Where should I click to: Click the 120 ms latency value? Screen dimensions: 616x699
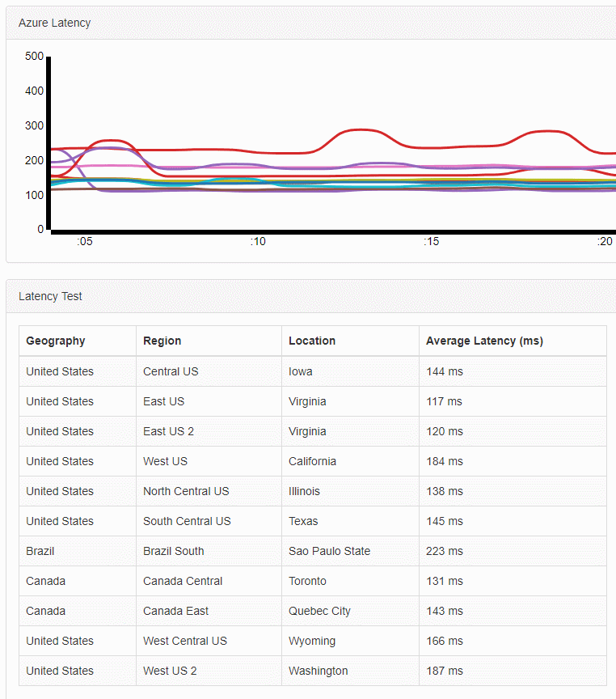click(445, 431)
